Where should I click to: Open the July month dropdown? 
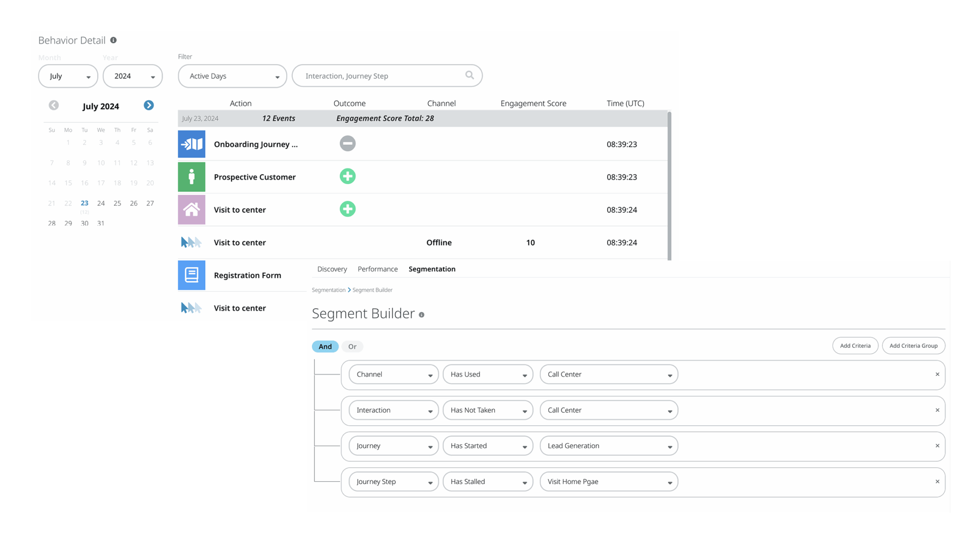68,76
